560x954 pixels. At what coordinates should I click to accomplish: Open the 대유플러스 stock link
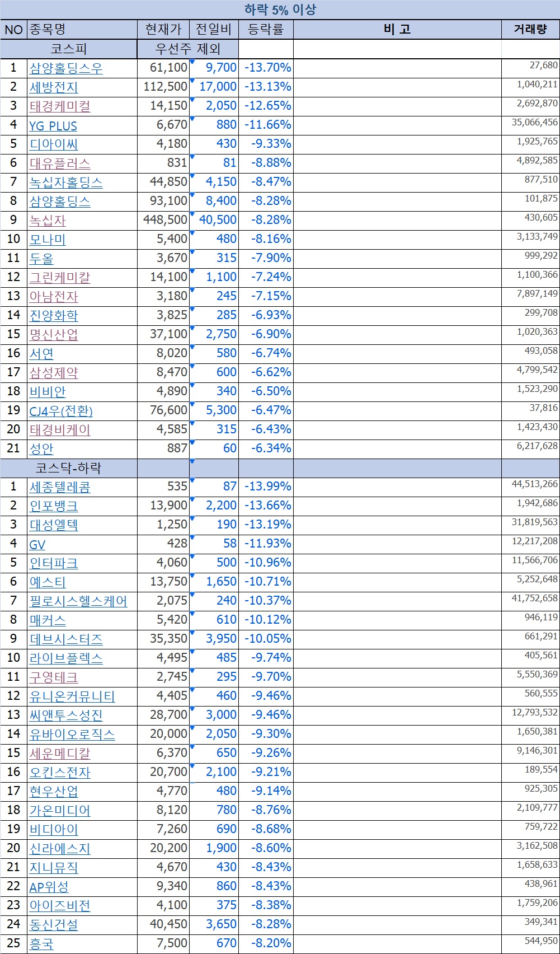click(x=60, y=163)
